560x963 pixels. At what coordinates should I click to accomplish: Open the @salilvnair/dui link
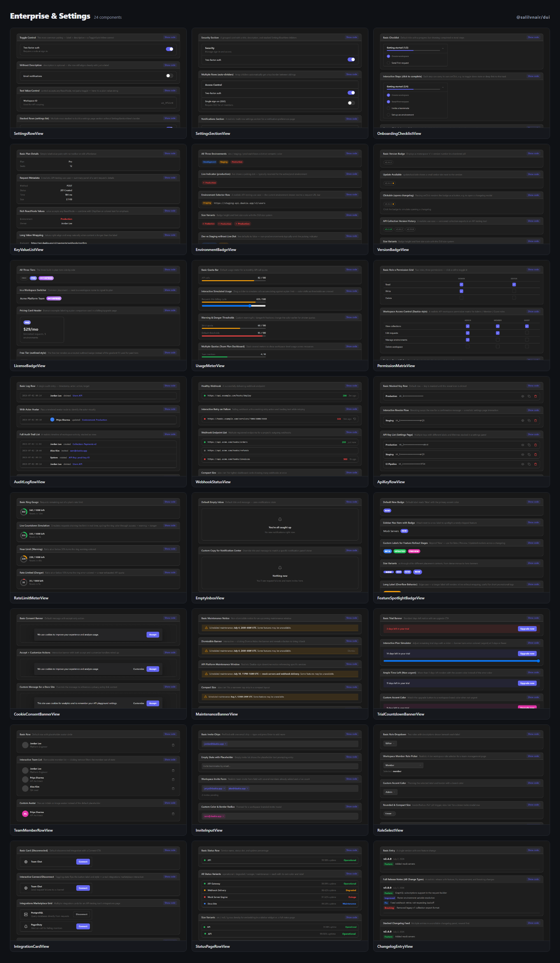(533, 17)
